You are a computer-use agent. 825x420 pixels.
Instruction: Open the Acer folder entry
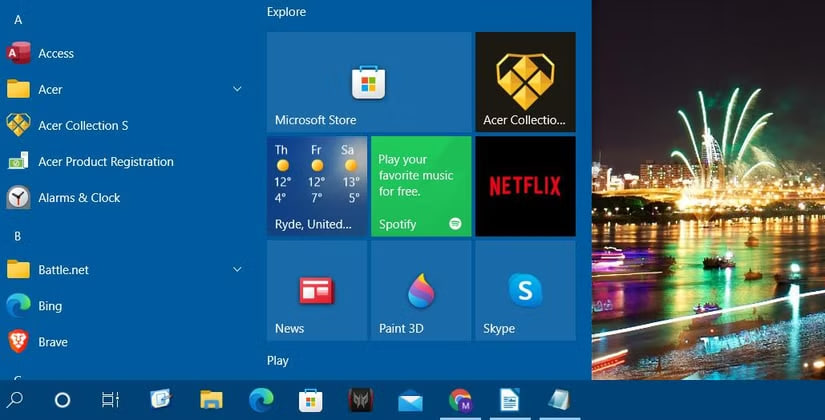click(126, 89)
